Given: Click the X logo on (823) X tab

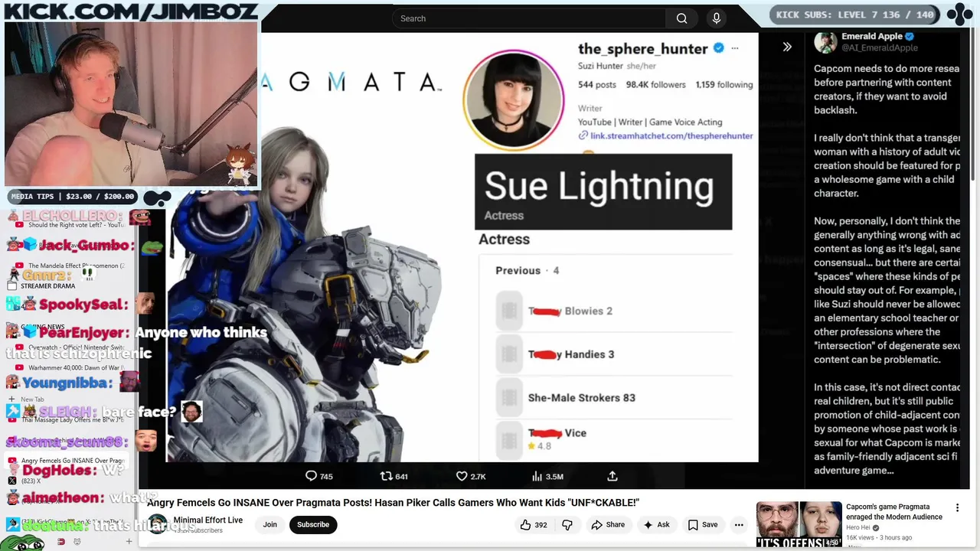Looking at the screenshot, I should click(11, 481).
